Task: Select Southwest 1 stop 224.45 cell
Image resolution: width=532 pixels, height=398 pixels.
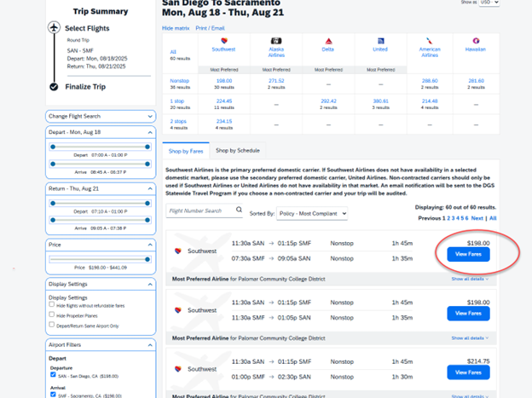Action: pyautogui.click(x=224, y=101)
